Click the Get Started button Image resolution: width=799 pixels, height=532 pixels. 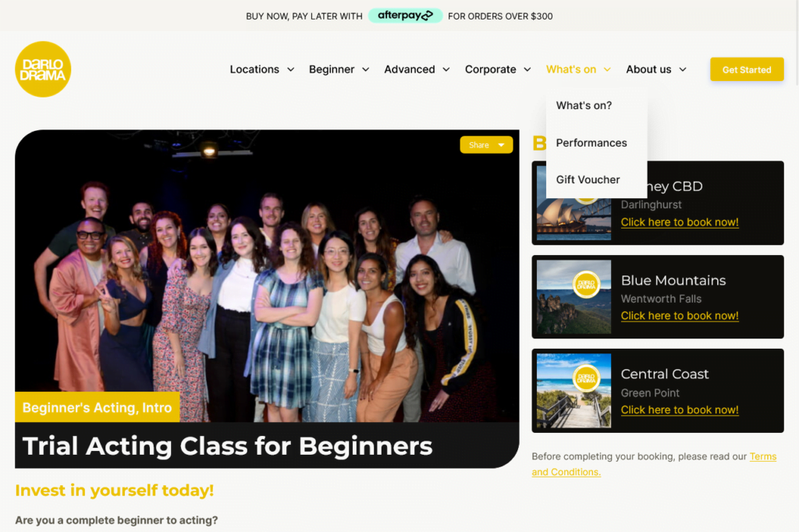747,69
